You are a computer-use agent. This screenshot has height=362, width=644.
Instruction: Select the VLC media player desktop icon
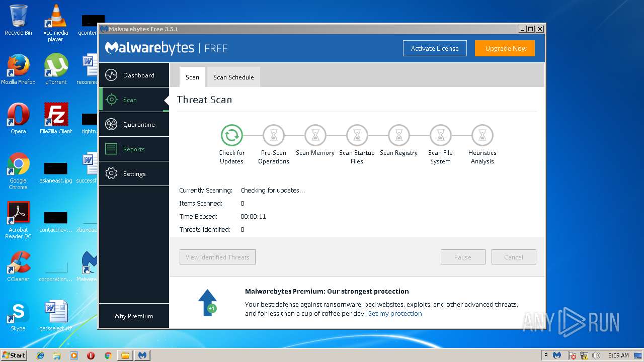(55, 23)
